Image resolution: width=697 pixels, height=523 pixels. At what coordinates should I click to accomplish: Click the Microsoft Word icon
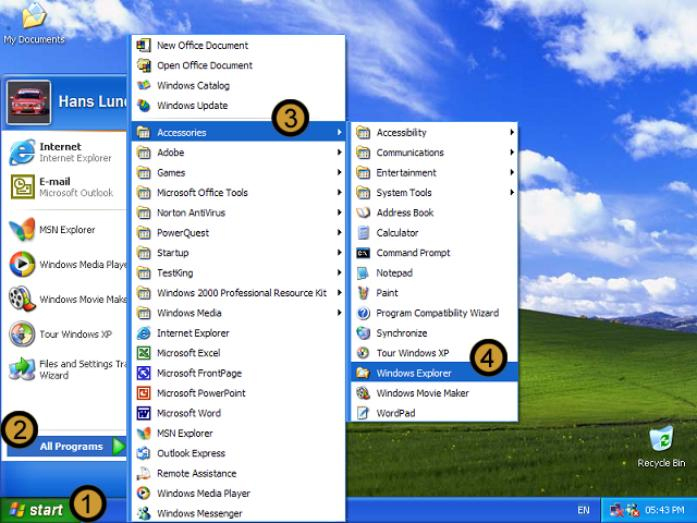point(144,413)
